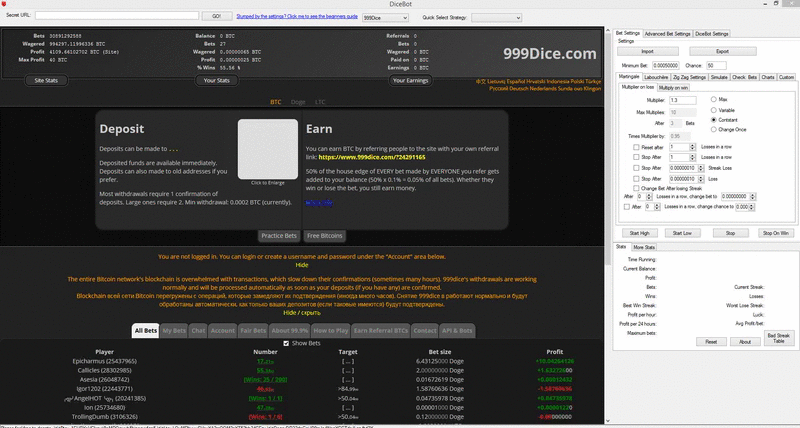
Task: Open the Earn Referral BTCs tab
Action: click(381, 331)
